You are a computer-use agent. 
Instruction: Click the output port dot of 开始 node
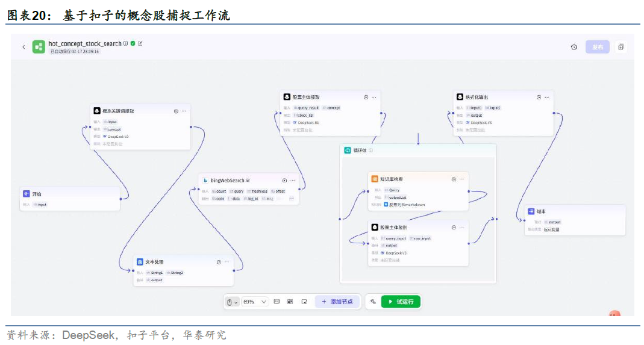click(x=120, y=199)
